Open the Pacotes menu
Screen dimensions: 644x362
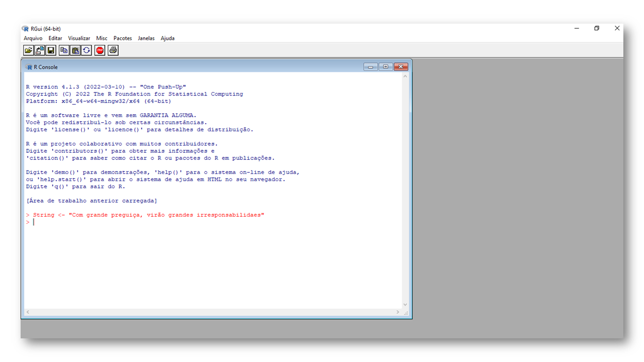(123, 38)
